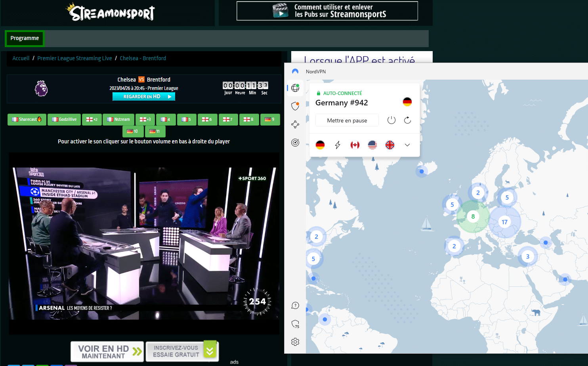This screenshot has height=366, width=588.
Task: Click the VOIR EN HD MAINTENANT button
Action: coord(107,352)
